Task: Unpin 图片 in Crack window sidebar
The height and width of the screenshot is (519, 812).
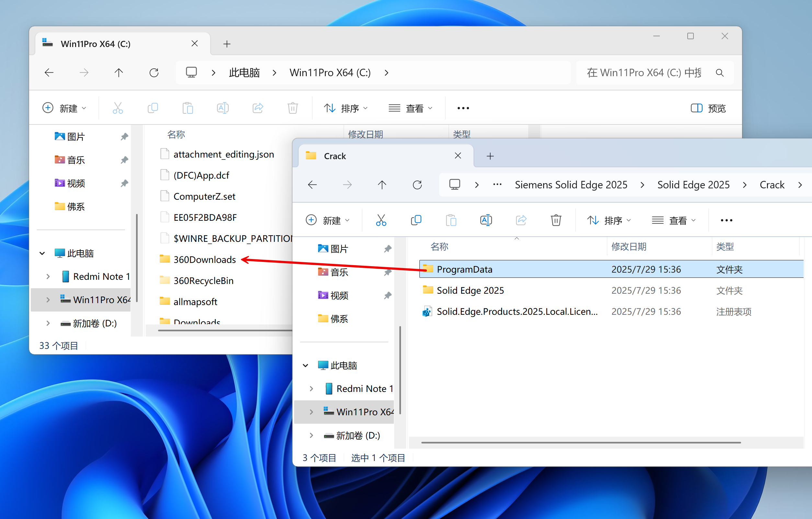Action: click(387, 249)
